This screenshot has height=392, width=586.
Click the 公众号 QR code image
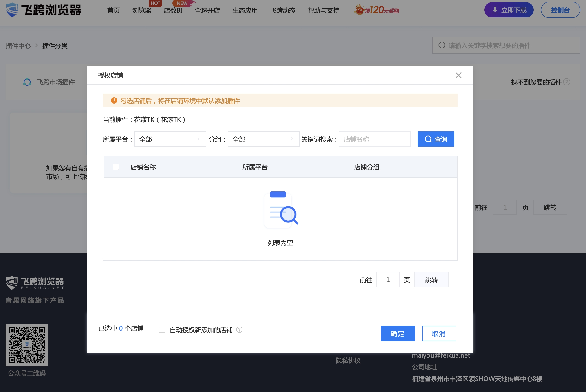(27, 345)
